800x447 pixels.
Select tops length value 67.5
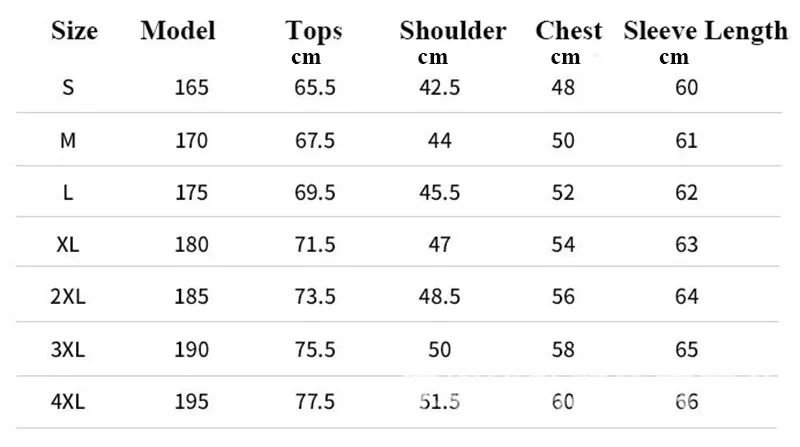(x=315, y=140)
